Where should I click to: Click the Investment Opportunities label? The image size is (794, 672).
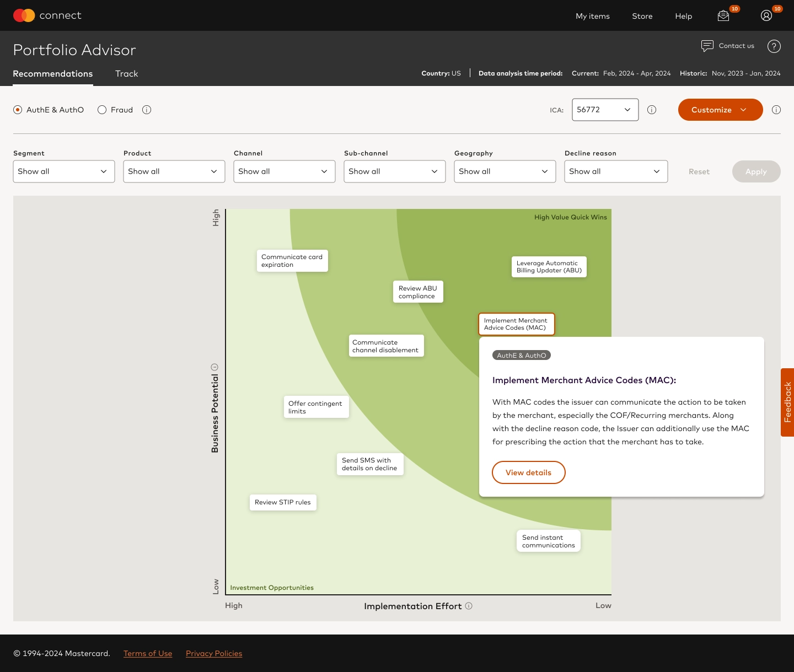pyautogui.click(x=272, y=588)
